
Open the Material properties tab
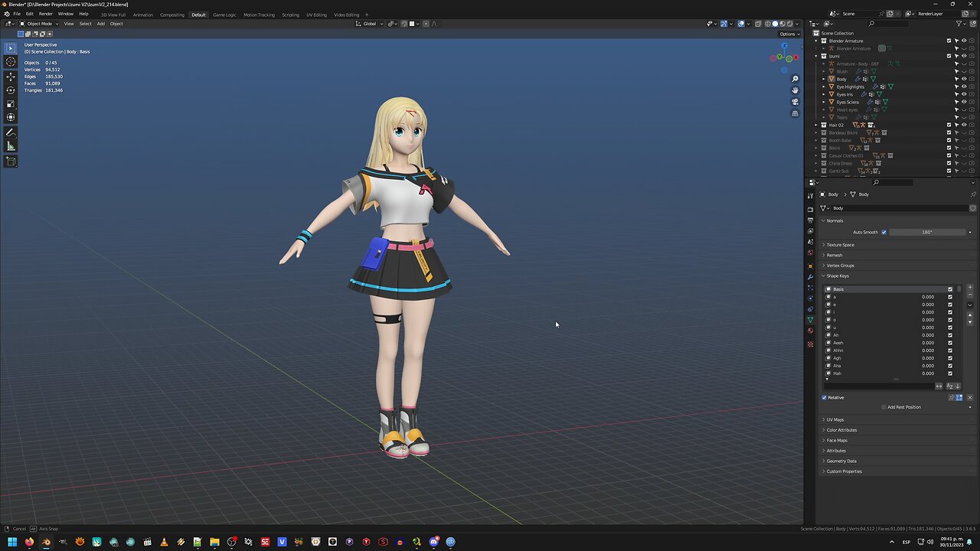811,331
